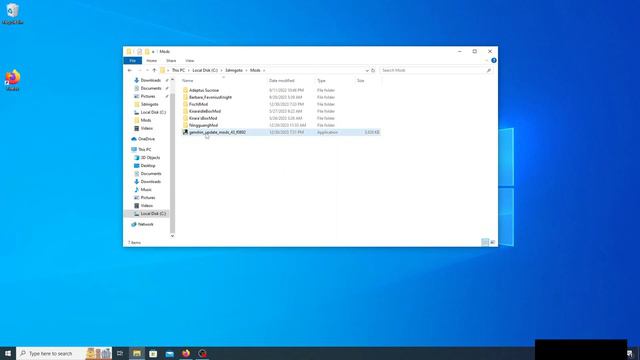Click navigation pane scroll-down arrow
Screen dimensions: 640x360
point(172,236)
